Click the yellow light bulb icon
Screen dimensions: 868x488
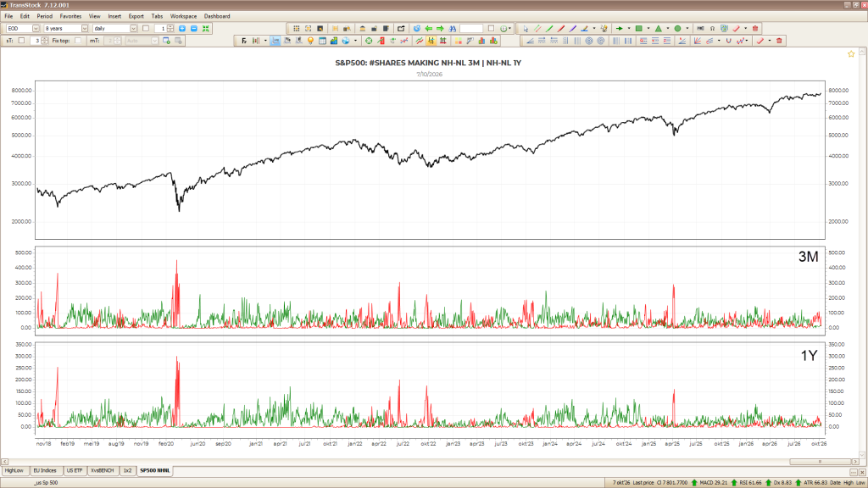310,41
